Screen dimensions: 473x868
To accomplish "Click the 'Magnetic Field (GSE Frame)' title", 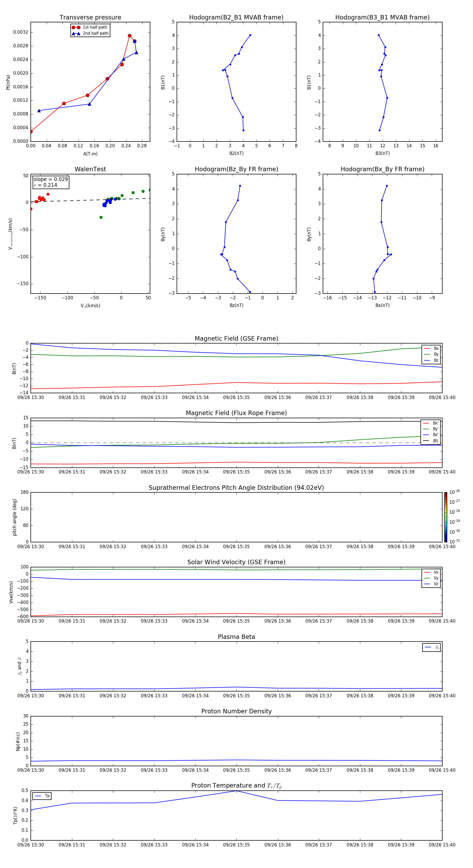I will pyautogui.click(x=236, y=339).
